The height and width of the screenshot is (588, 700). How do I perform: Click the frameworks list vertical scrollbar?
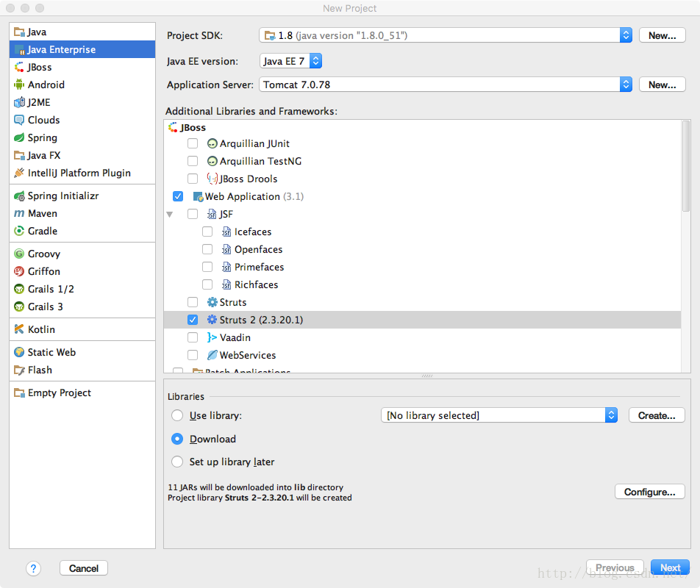point(686,166)
